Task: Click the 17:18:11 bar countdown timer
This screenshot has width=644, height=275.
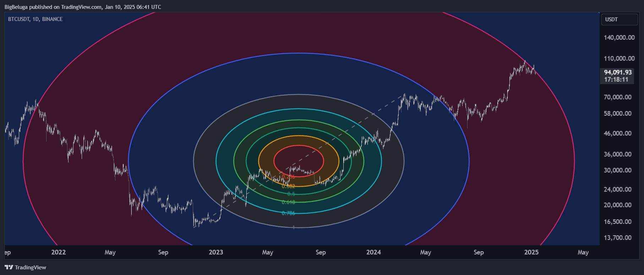Action: [x=616, y=79]
